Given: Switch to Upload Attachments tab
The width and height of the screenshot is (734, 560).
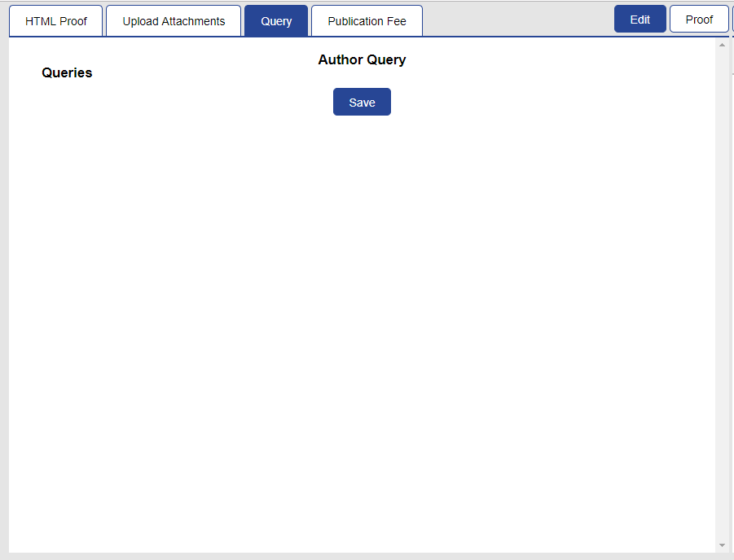Looking at the screenshot, I should 174,21.
